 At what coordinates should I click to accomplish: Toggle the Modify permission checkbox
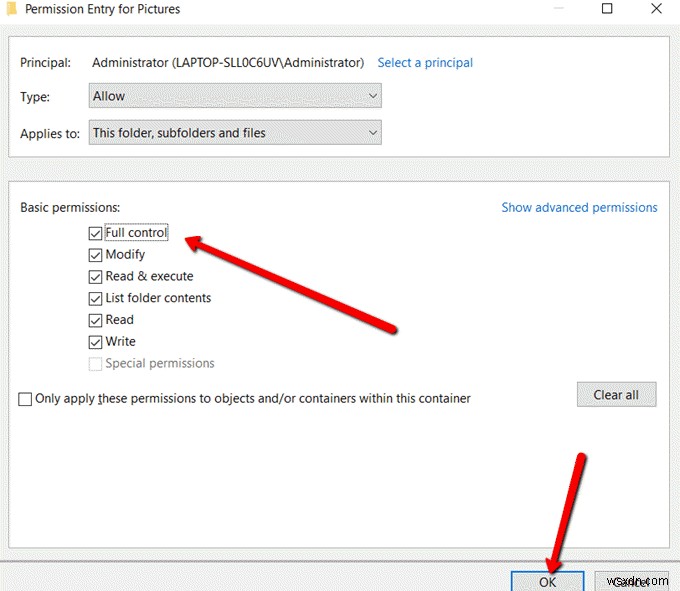tap(95, 255)
